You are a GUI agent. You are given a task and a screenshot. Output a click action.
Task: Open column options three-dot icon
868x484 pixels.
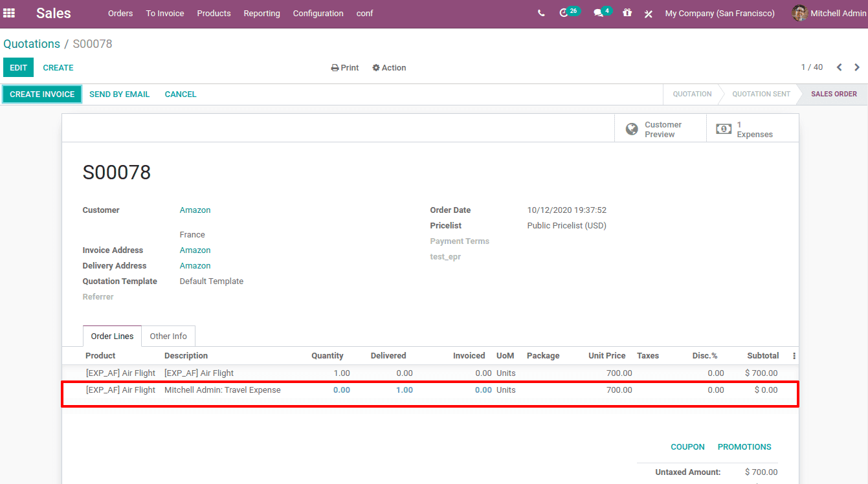(x=794, y=356)
